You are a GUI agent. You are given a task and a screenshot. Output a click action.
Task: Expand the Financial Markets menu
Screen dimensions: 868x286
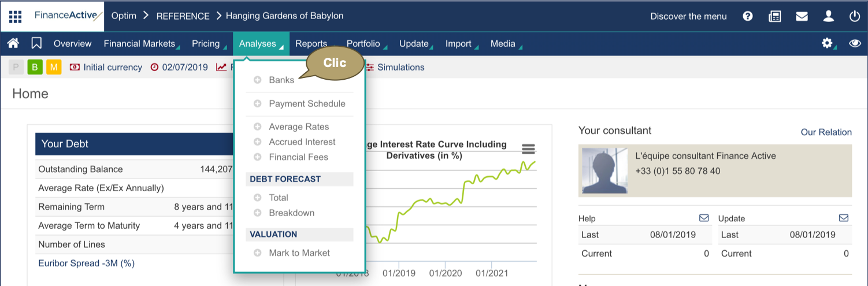coord(140,43)
